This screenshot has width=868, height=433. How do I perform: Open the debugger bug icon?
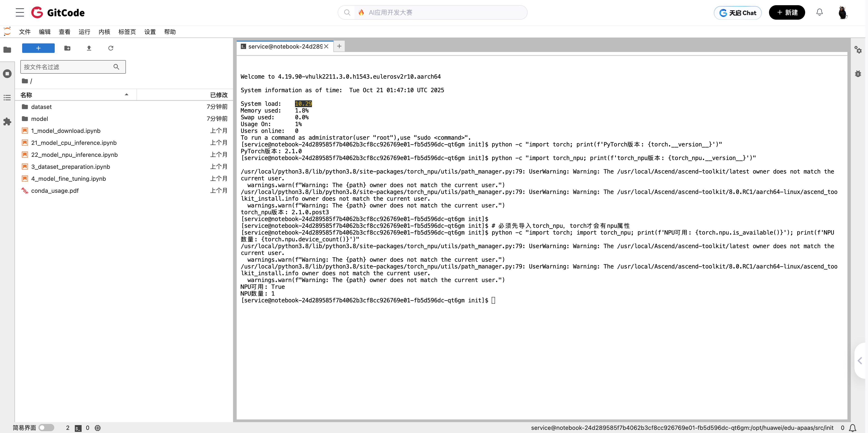pos(858,73)
